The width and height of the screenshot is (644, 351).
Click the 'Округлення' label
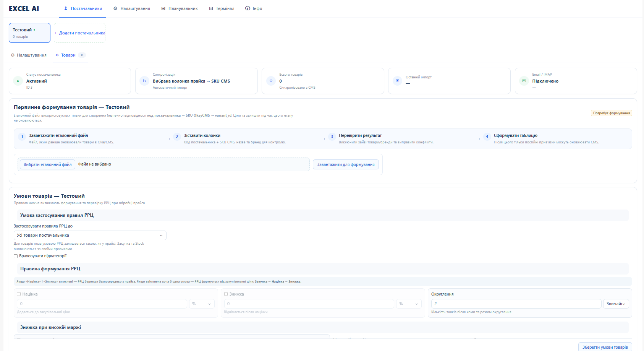coord(442,294)
